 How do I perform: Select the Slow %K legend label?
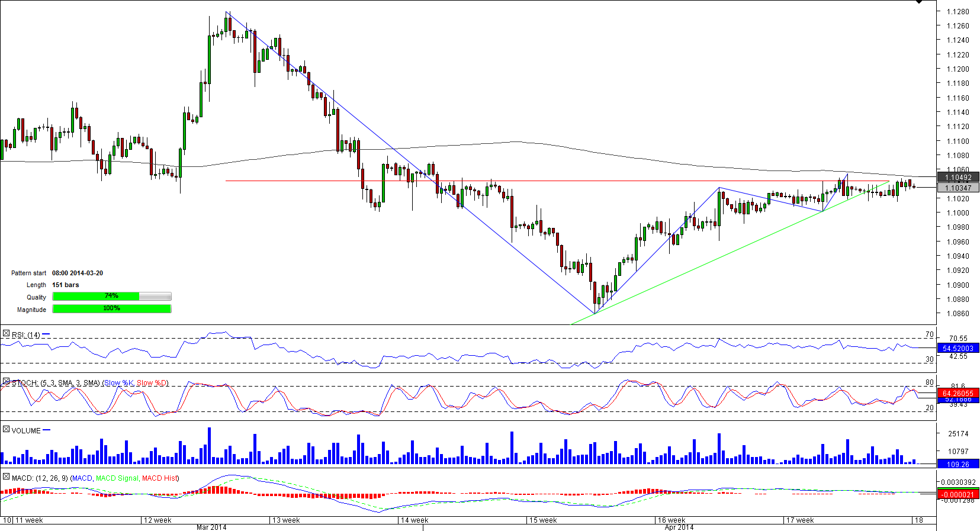point(118,383)
